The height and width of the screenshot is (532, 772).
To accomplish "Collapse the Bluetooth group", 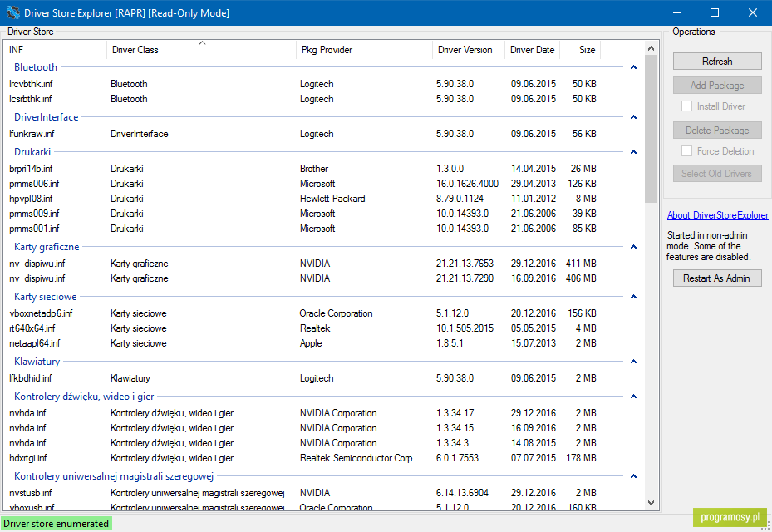I will pos(634,67).
